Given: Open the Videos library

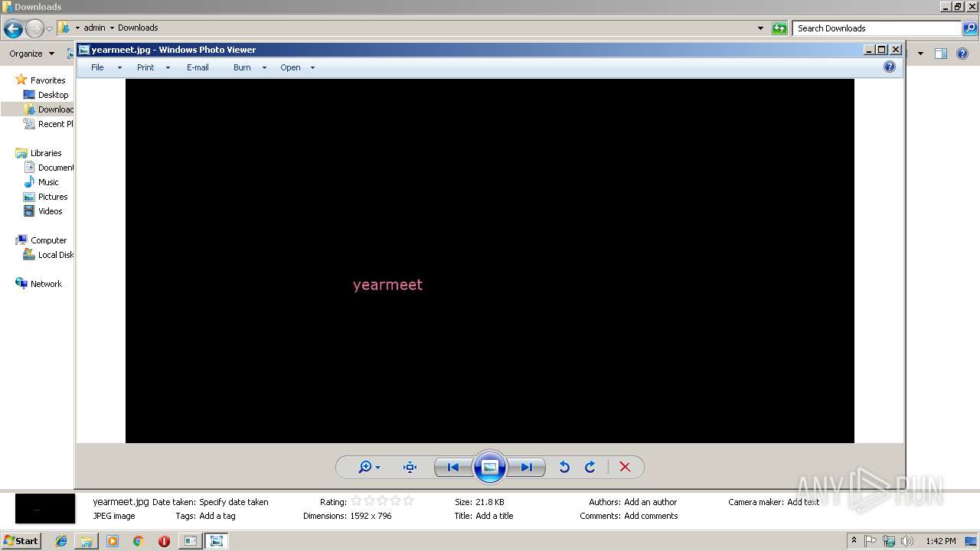Looking at the screenshot, I should pyautogui.click(x=51, y=211).
